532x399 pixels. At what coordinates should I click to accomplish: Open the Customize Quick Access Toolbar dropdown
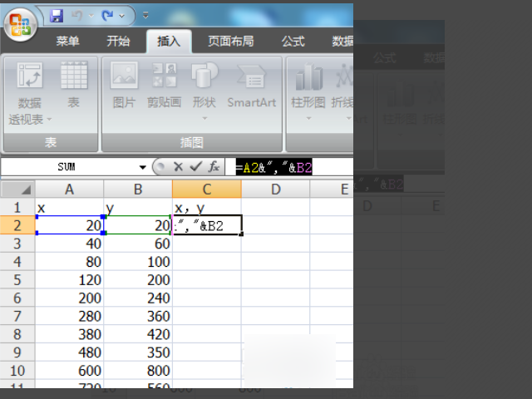pyautogui.click(x=145, y=15)
